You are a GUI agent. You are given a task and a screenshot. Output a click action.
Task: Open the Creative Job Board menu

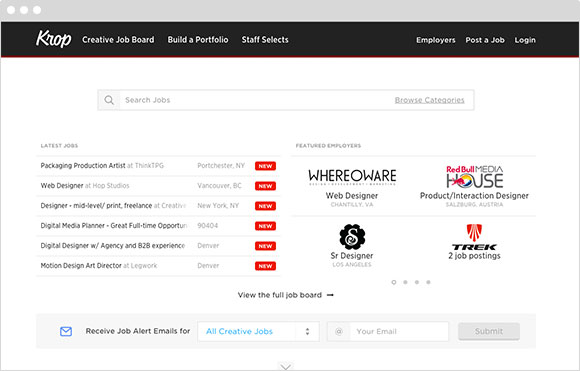[118, 40]
